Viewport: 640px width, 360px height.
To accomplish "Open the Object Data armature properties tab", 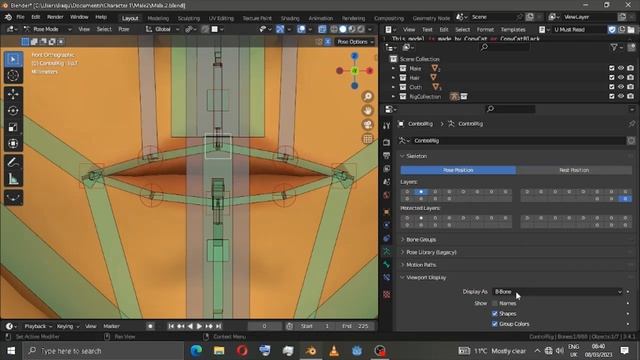I will 387,251.
